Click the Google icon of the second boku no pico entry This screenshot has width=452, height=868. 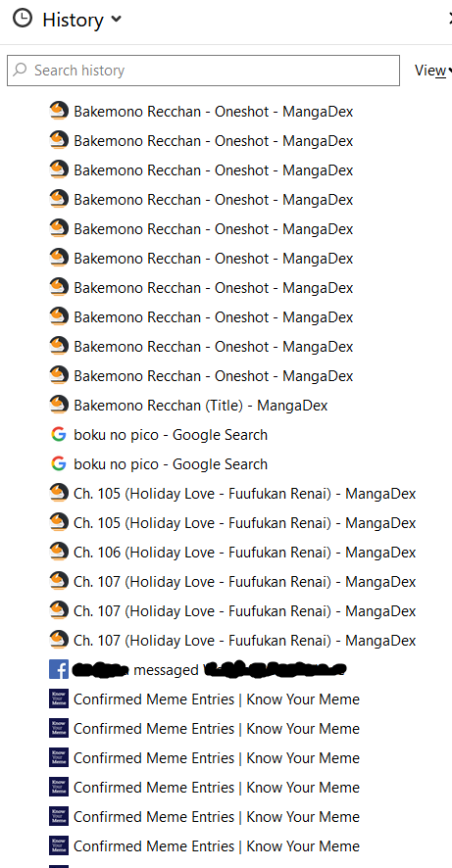tap(59, 464)
